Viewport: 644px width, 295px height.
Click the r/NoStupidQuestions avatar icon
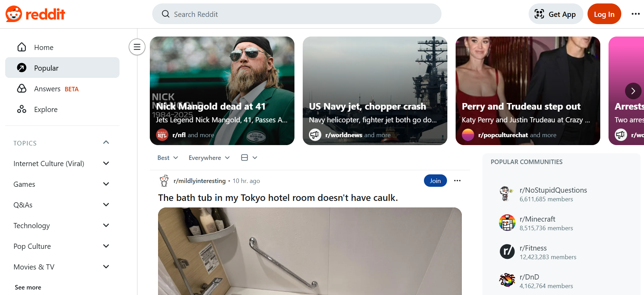click(x=507, y=194)
